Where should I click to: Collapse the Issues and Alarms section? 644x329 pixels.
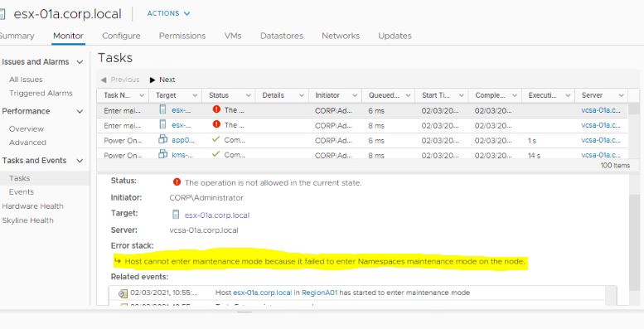[x=80, y=62]
